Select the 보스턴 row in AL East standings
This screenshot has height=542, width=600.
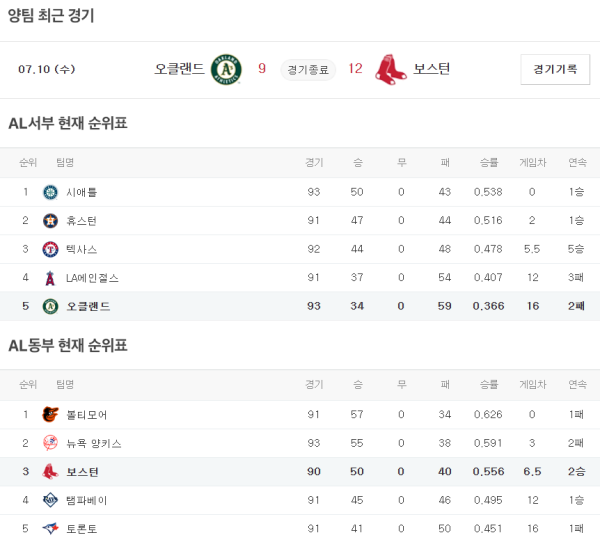tap(300, 472)
